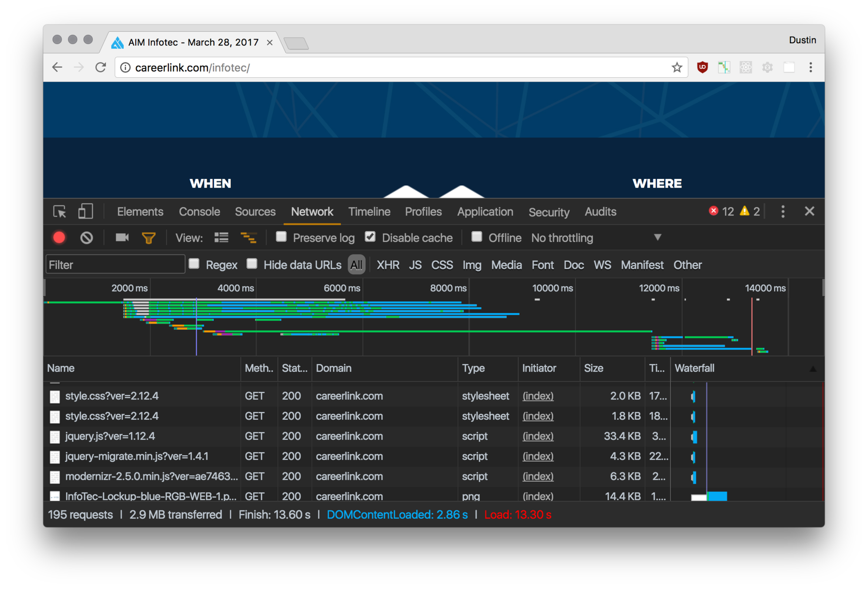
Task: Uncheck the Disable cache checkbox
Action: (370, 237)
